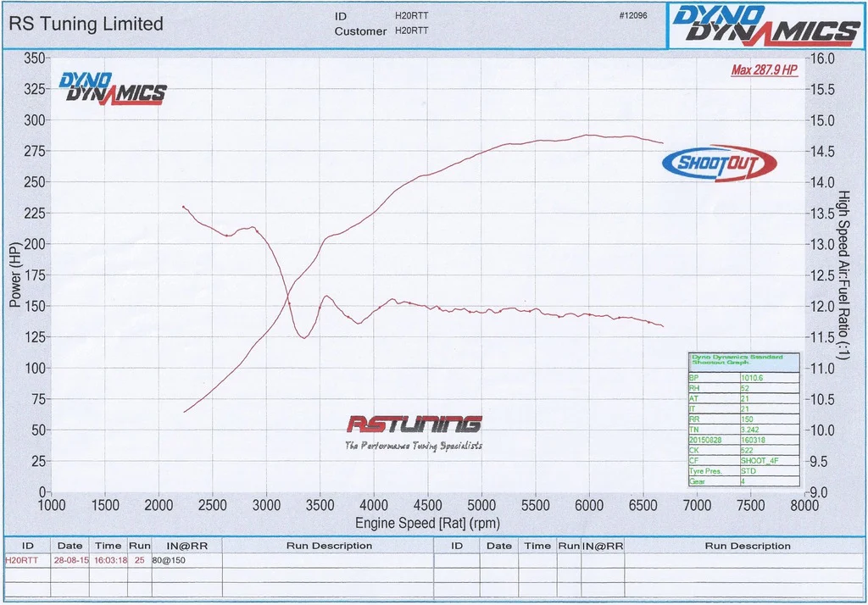Click the 'Date' header in the right run table
Screen dimensions: 868x605
point(499,546)
